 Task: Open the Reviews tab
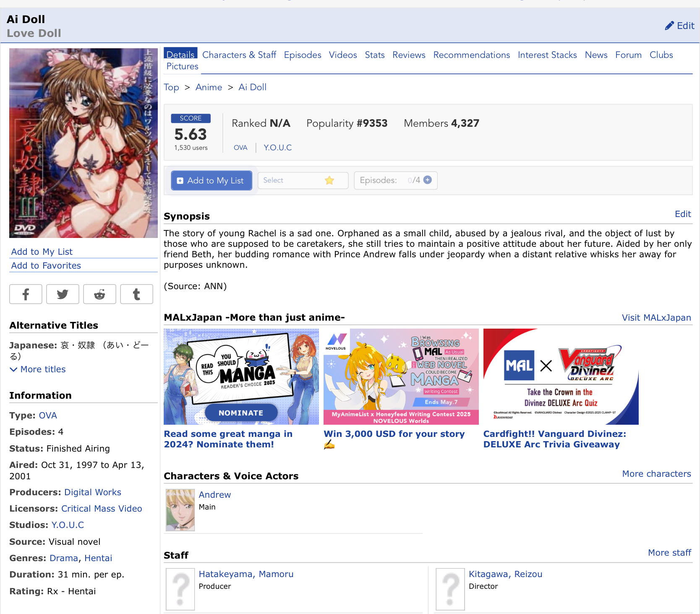click(x=409, y=55)
